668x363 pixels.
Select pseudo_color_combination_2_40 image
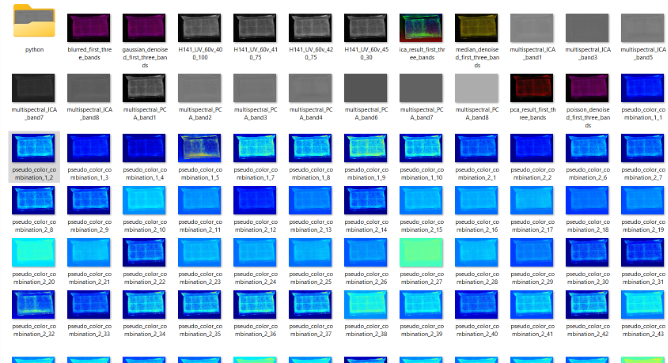[476, 304]
